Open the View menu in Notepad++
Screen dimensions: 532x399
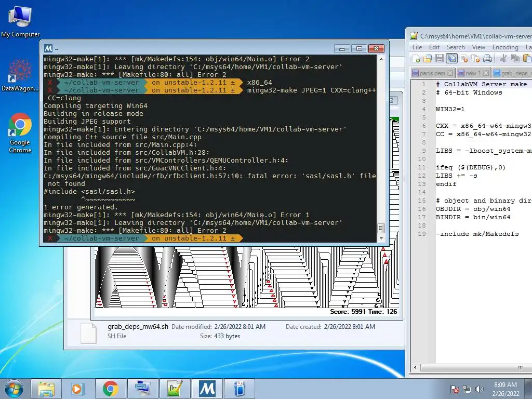coord(478,47)
